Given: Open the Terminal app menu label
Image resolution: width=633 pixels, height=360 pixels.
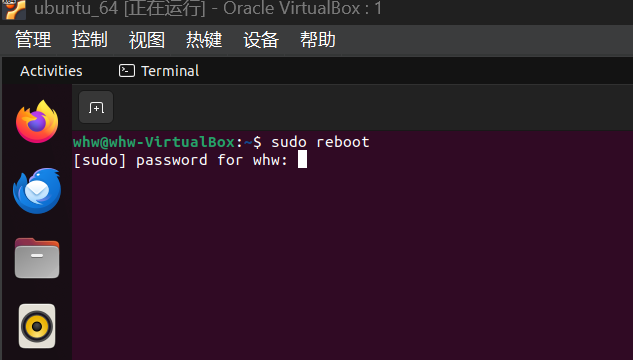Looking at the screenshot, I should [x=170, y=71].
